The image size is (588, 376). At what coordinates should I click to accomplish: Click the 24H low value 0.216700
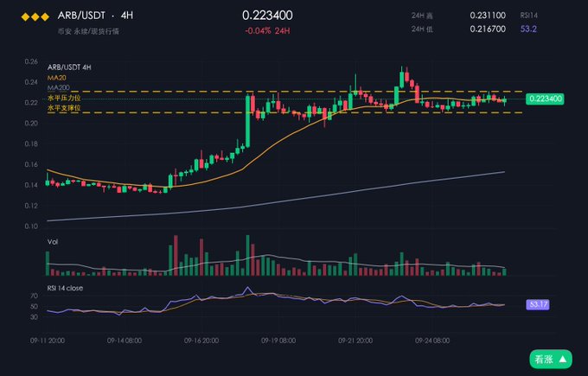(488, 29)
